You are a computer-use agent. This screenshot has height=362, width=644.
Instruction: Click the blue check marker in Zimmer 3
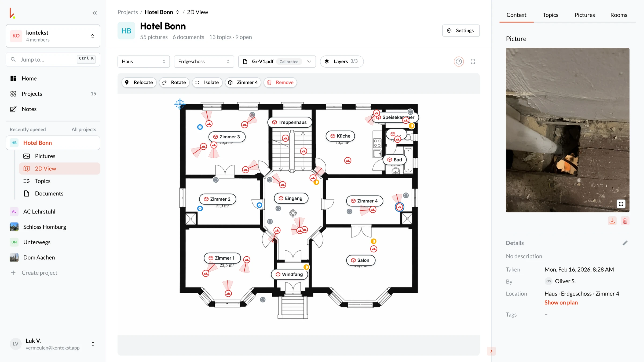click(x=200, y=127)
